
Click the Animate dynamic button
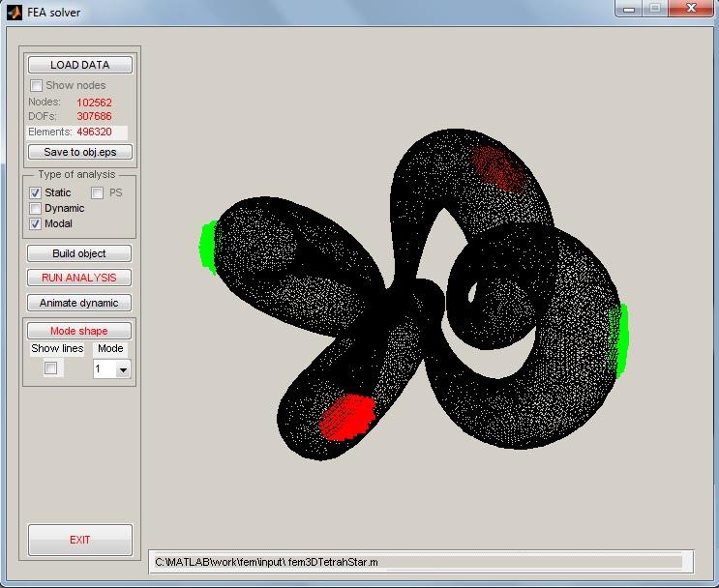[x=79, y=303]
